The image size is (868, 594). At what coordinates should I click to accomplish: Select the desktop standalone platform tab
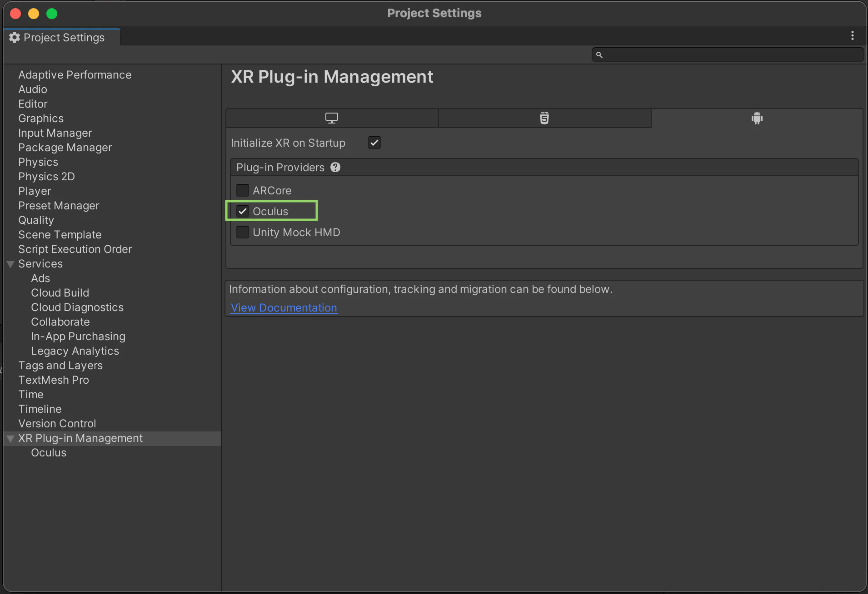click(332, 118)
